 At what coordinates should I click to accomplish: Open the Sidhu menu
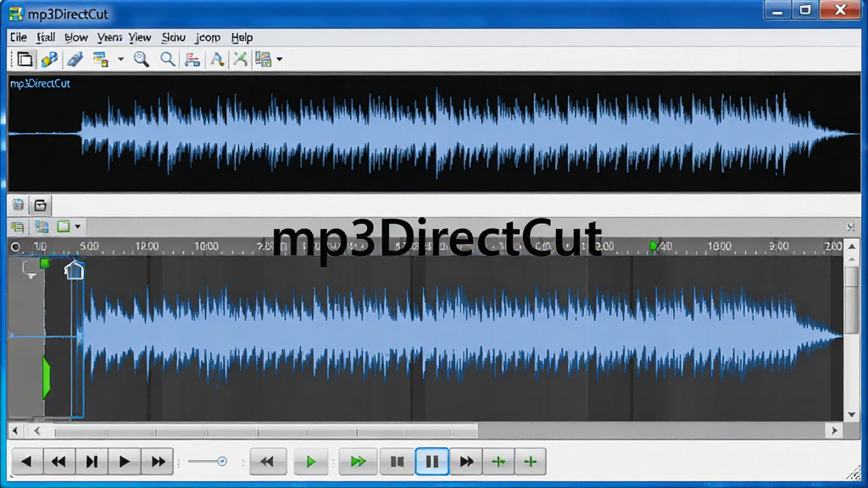coord(173,37)
